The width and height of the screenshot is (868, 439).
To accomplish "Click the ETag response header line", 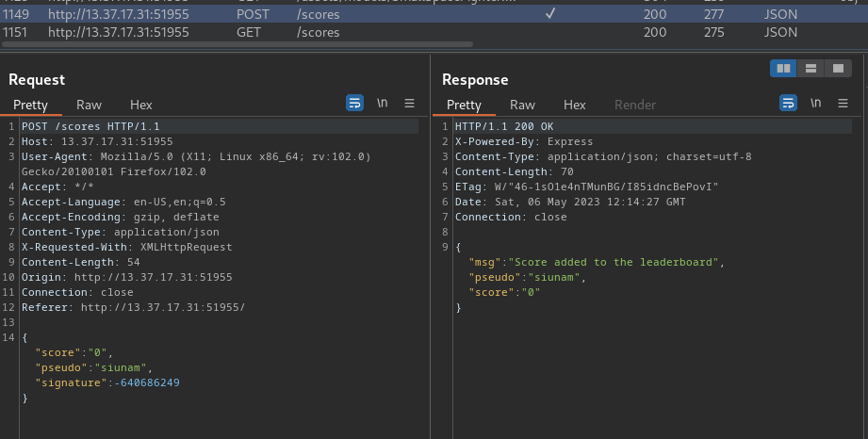I will point(586,187).
